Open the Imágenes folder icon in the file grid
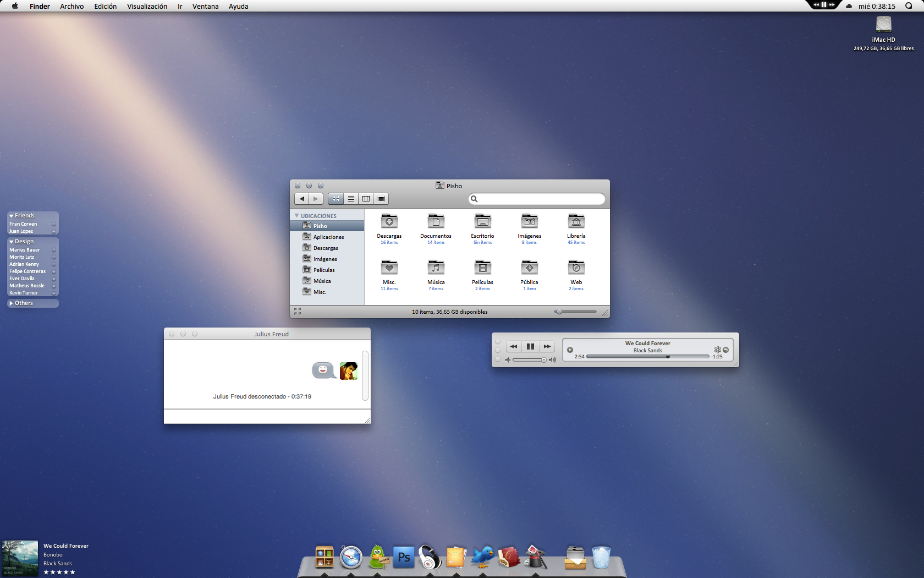This screenshot has width=924, height=578. coord(530,221)
